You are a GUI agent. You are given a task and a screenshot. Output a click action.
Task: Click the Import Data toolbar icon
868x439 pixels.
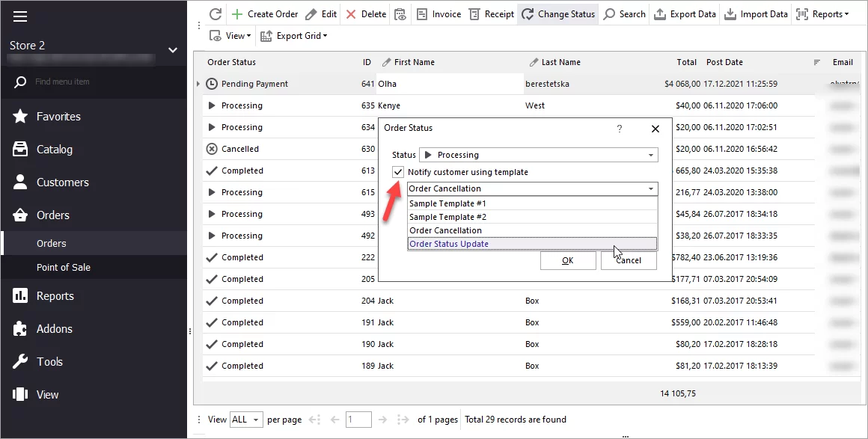pos(730,14)
